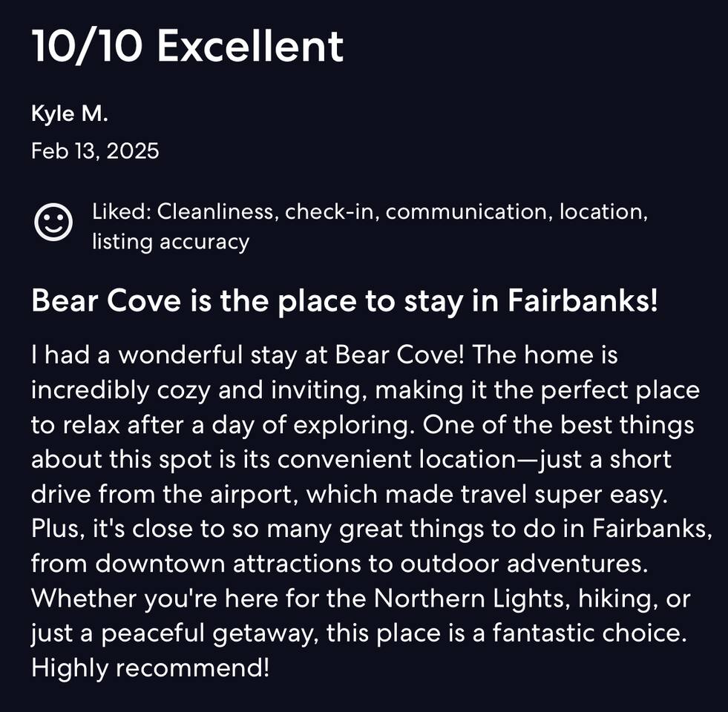Click Cleanliness in the liked list
The height and width of the screenshot is (712, 728).
[216, 211]
